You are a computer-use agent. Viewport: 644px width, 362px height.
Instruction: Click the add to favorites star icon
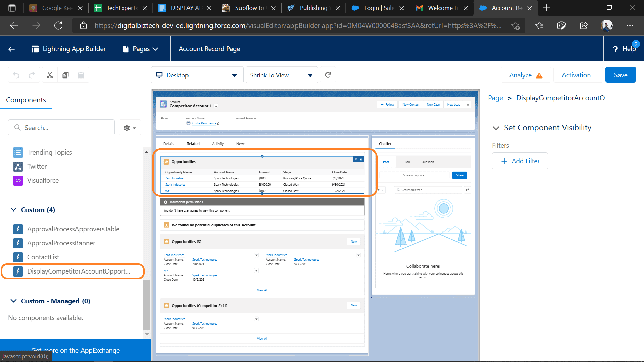[515, 25]
